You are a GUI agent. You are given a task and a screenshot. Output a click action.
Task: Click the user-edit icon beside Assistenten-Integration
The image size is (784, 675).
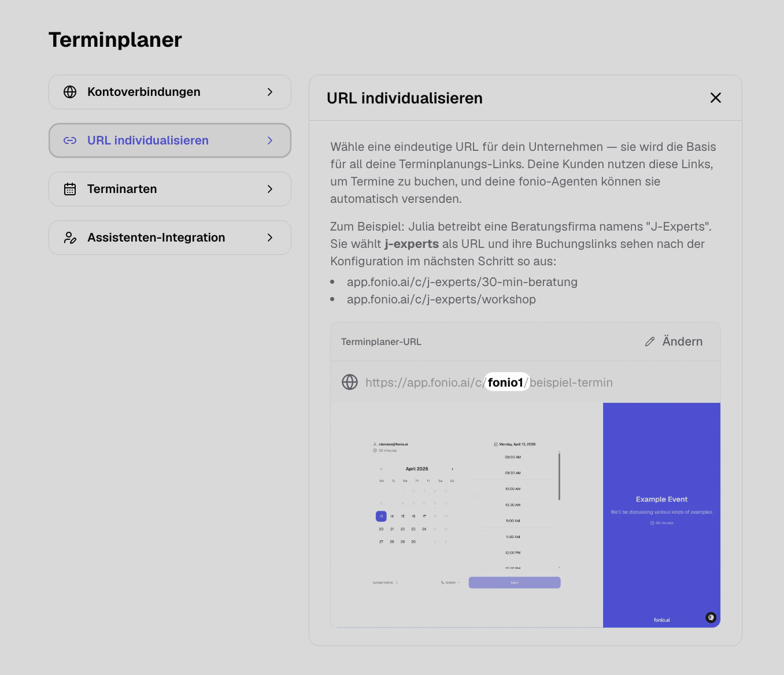70,238
